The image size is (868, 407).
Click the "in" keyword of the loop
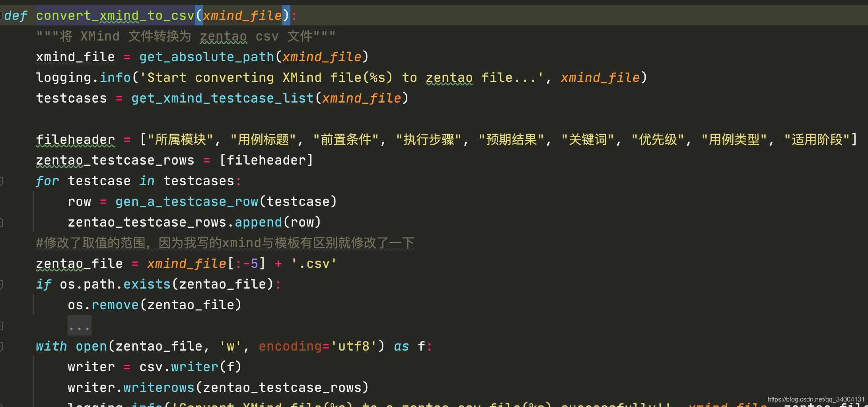point(147,181)
